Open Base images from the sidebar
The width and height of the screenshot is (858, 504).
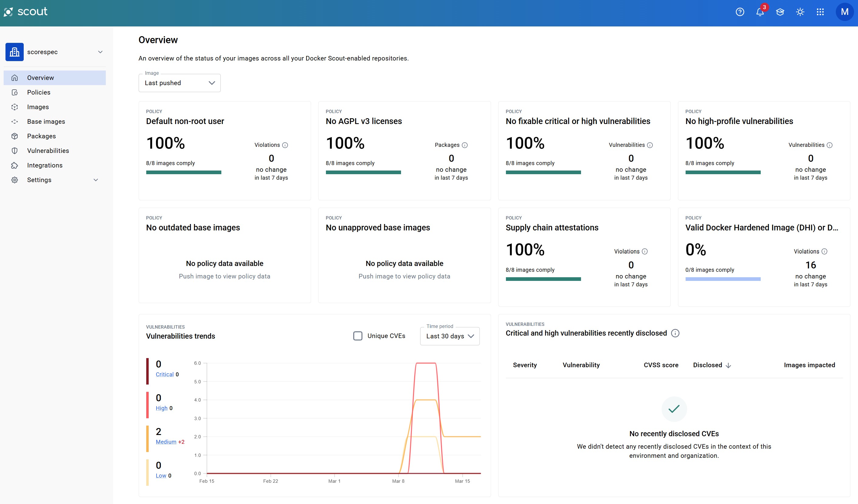(46, 122)
